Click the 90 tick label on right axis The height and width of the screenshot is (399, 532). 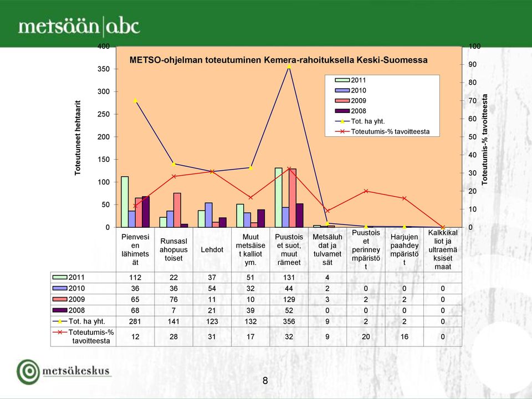pyautogui.click(x=473, y=64)
